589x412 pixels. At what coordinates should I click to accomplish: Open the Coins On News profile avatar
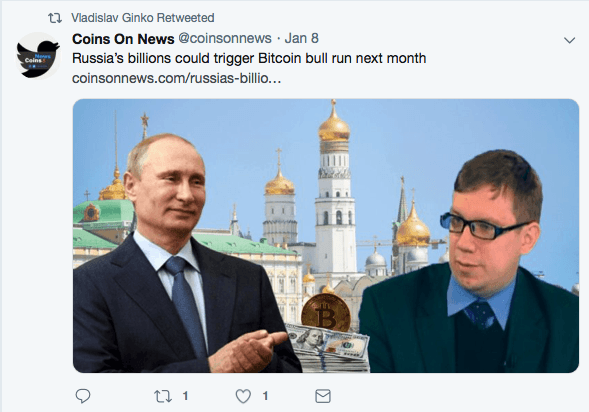tap(38, 56)
